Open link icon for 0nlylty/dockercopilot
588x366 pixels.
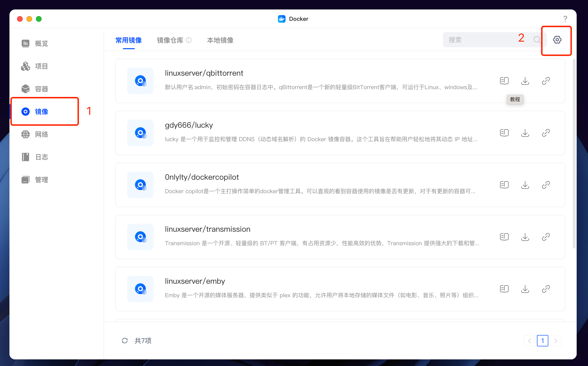tap(546, 185)
